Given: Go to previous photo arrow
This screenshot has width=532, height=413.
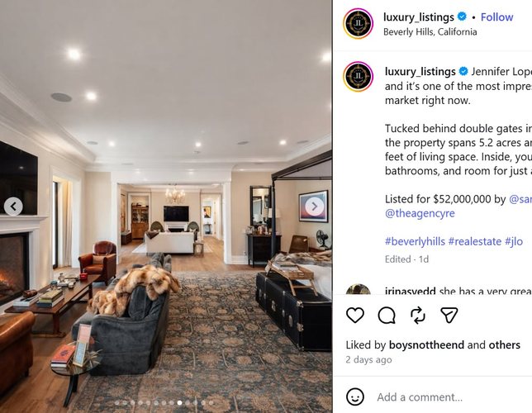Looking at the screenshot, I should 13,206.
